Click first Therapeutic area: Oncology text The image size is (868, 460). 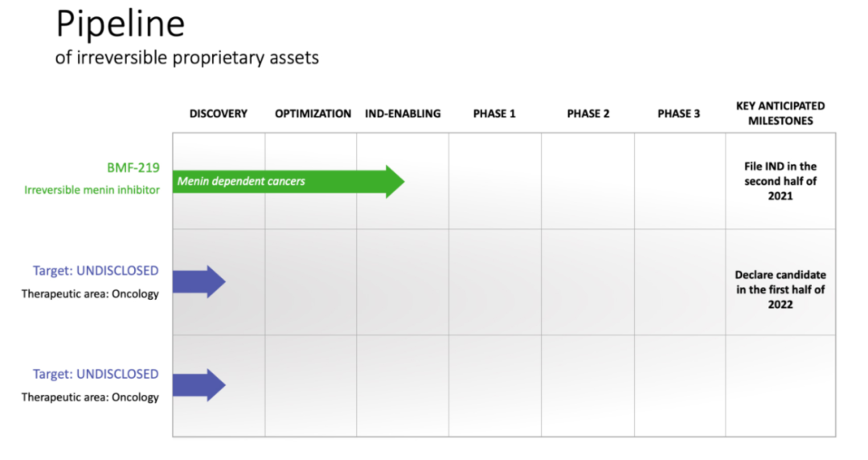tap(90, 294)
